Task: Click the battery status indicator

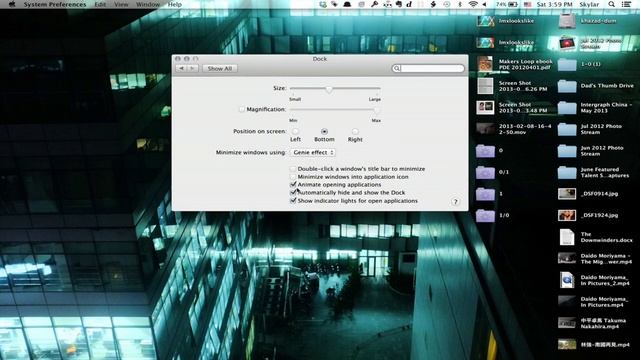Action: tap(507, 4)
